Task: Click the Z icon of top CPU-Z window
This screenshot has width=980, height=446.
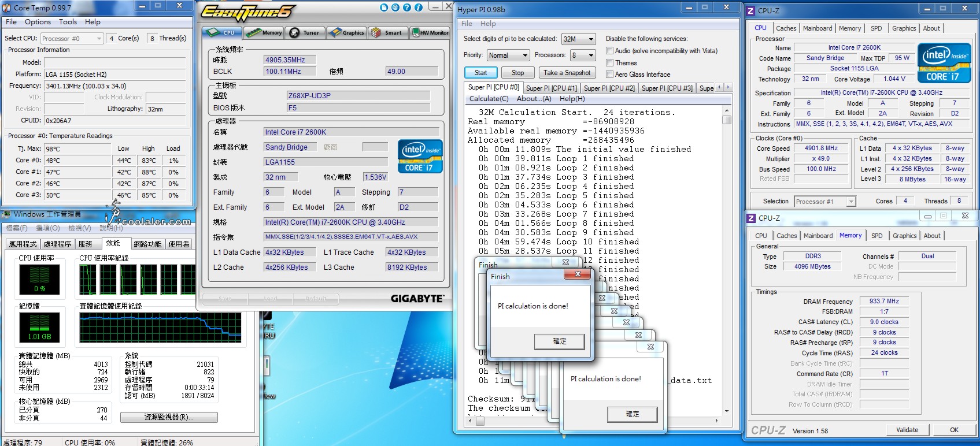Action: click(751, 10)
